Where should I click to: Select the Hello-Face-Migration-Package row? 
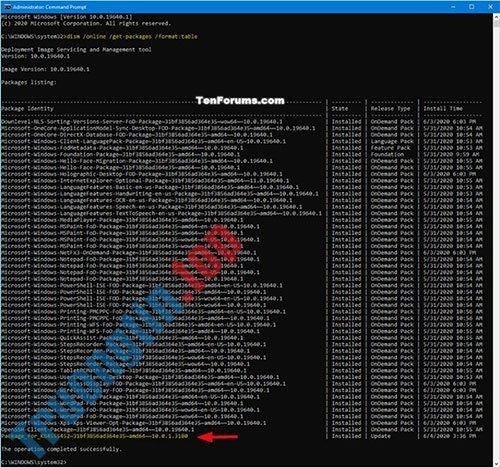click(242, 161)
